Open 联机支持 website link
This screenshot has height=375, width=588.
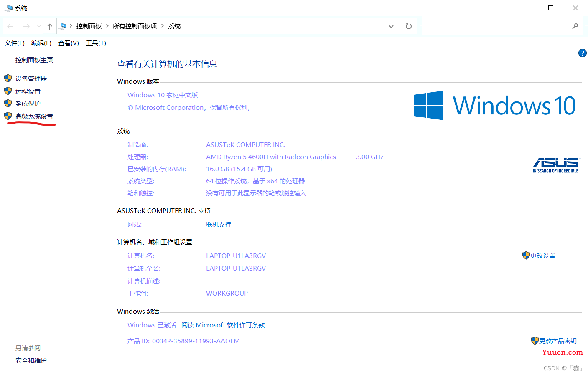pyautogui.click(x=219, y=224)
